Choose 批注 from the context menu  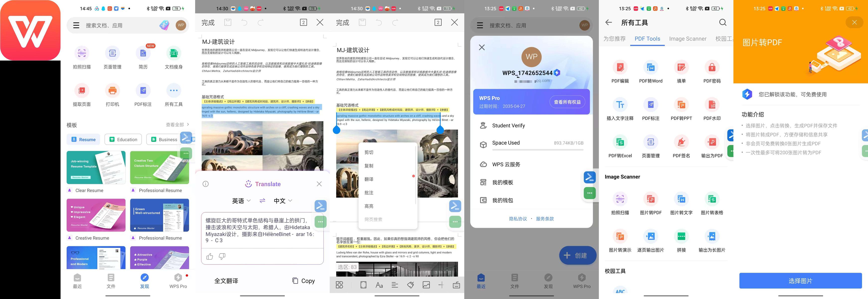tap(369, 193)
